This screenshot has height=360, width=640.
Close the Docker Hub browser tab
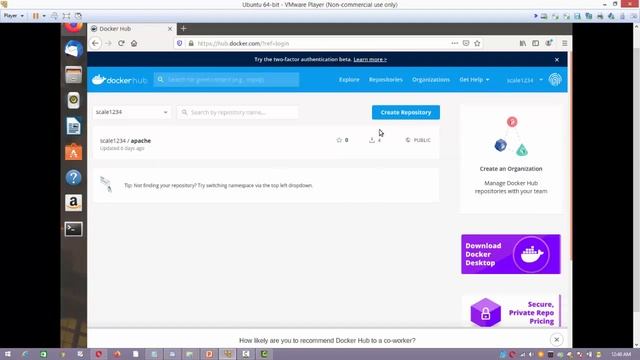pyautogui.click(x=170, y=29)
